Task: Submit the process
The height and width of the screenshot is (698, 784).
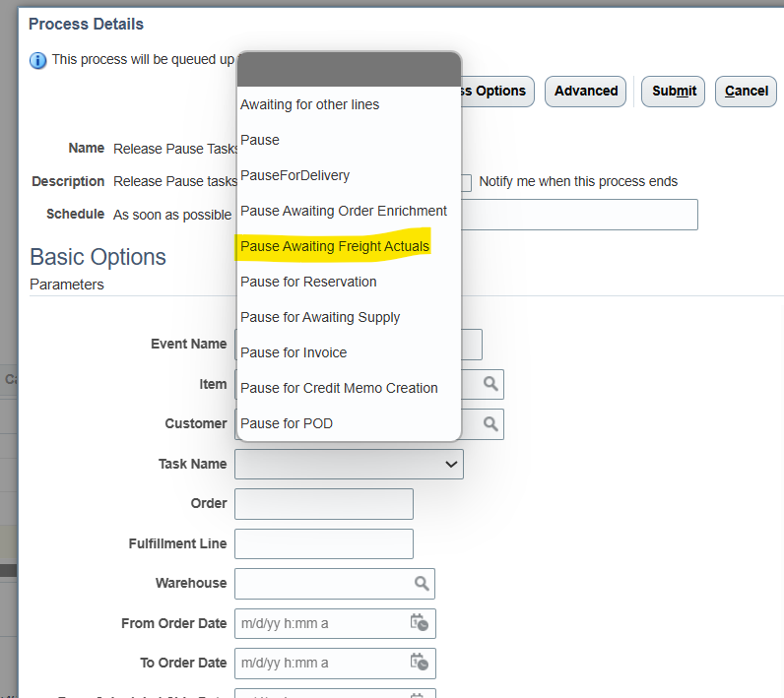Action: click(x=673, y=91)
